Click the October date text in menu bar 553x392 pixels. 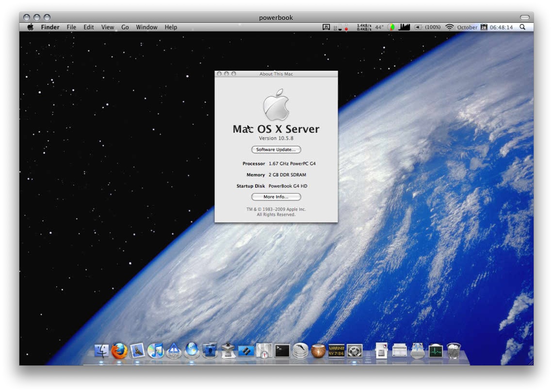click(x=467, y=27)
